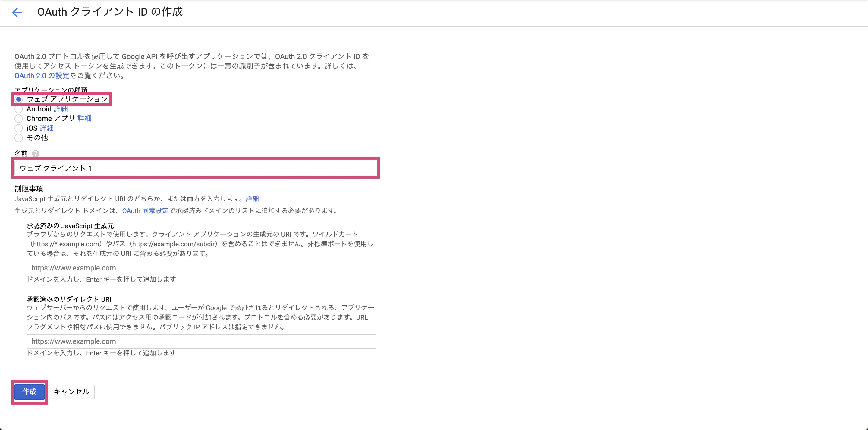The width and height of the screenshot is (868, 430).
Task: Open the 詳細 link in 制限事項 description
Action: tap(252, 199)
